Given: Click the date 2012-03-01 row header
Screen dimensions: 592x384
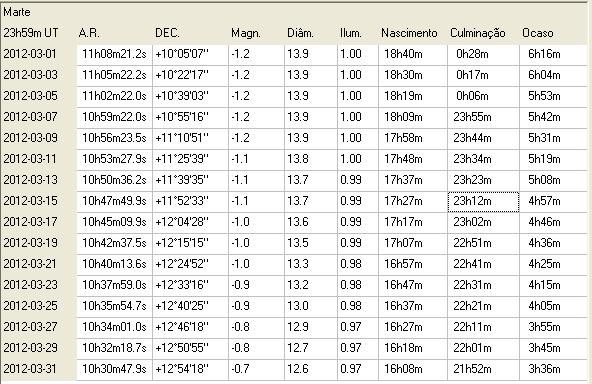Looking at the screenshot, I should (x=31, y=54).
